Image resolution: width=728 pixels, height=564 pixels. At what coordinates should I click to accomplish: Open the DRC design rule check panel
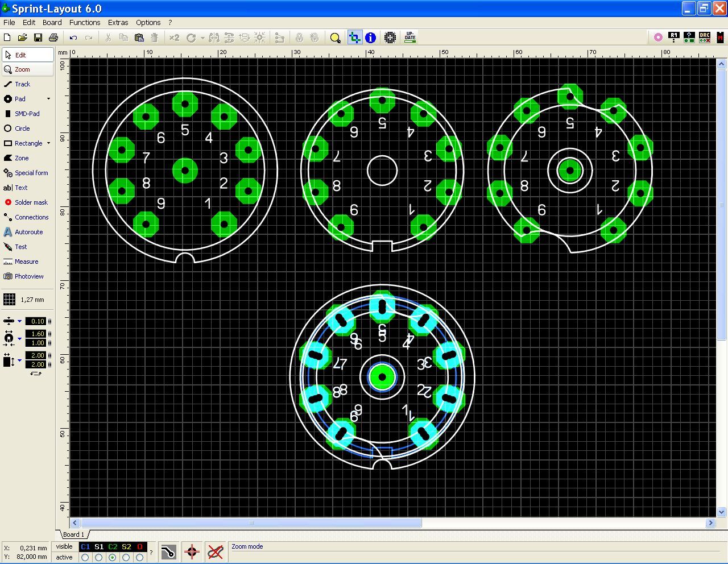(705, 38)
